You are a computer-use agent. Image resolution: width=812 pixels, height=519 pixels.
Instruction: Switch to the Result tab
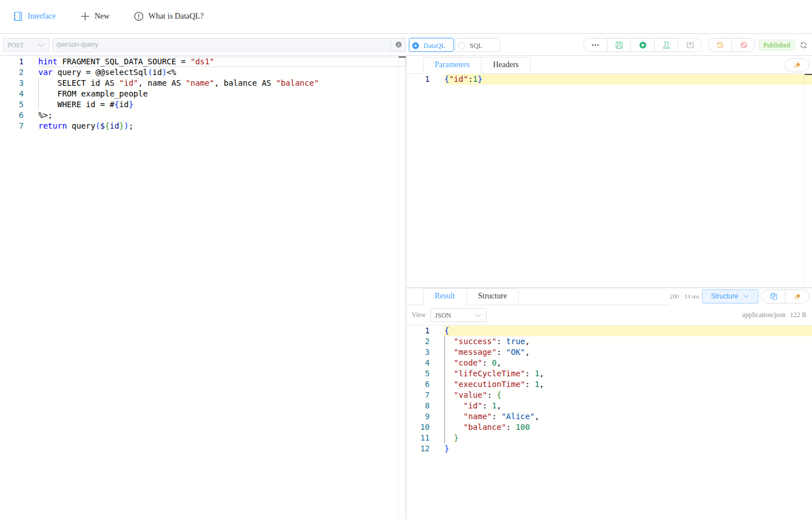pos(445,296)
